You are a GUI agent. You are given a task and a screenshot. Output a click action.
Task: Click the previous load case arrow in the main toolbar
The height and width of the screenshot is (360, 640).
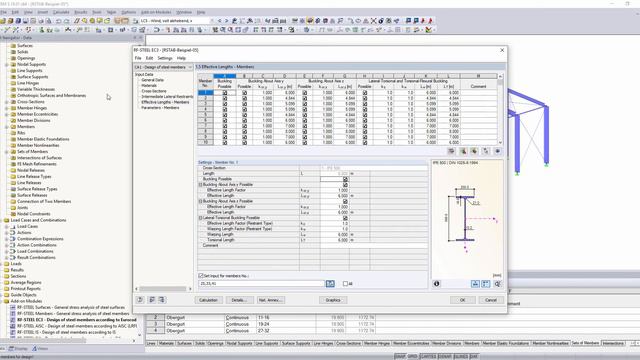[220, 20]
